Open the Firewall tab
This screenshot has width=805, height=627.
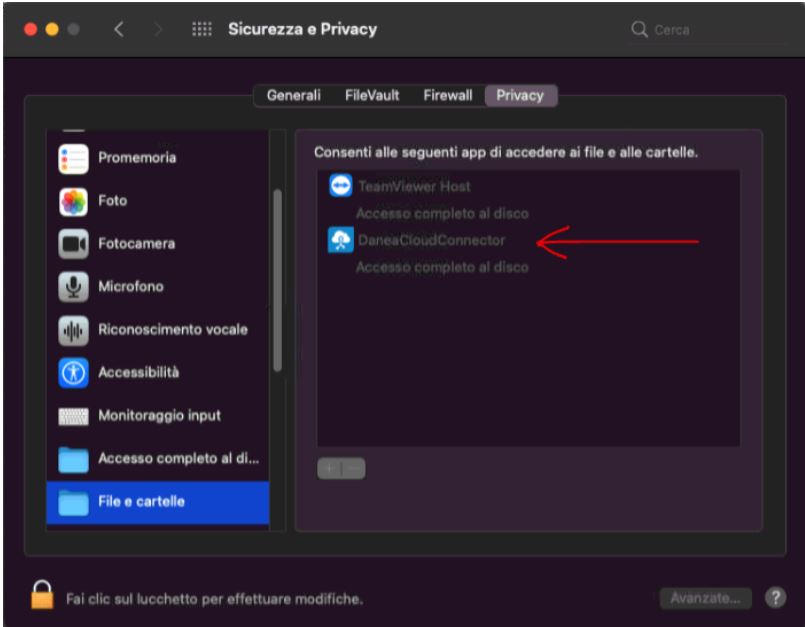[448, 96]
